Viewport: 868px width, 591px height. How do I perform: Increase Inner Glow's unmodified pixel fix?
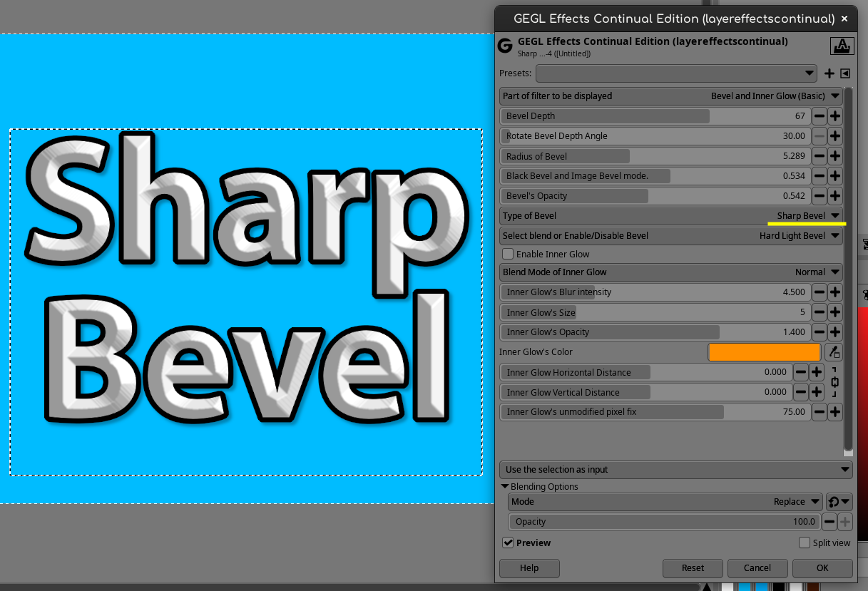point(834,412)
